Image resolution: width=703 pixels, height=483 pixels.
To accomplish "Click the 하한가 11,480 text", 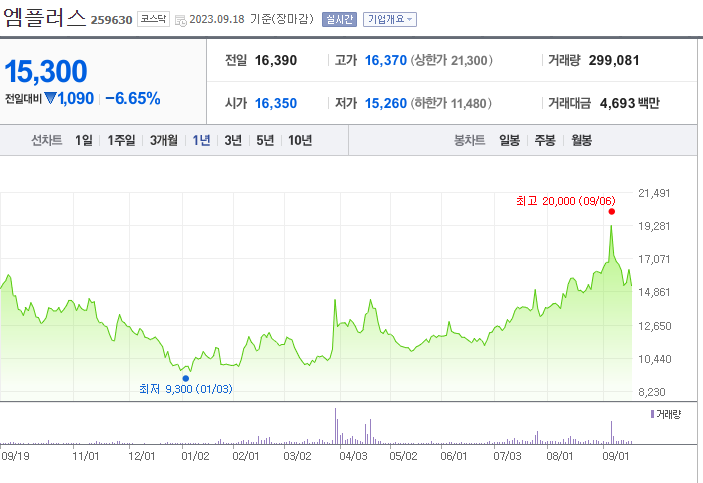I will 451,103.
